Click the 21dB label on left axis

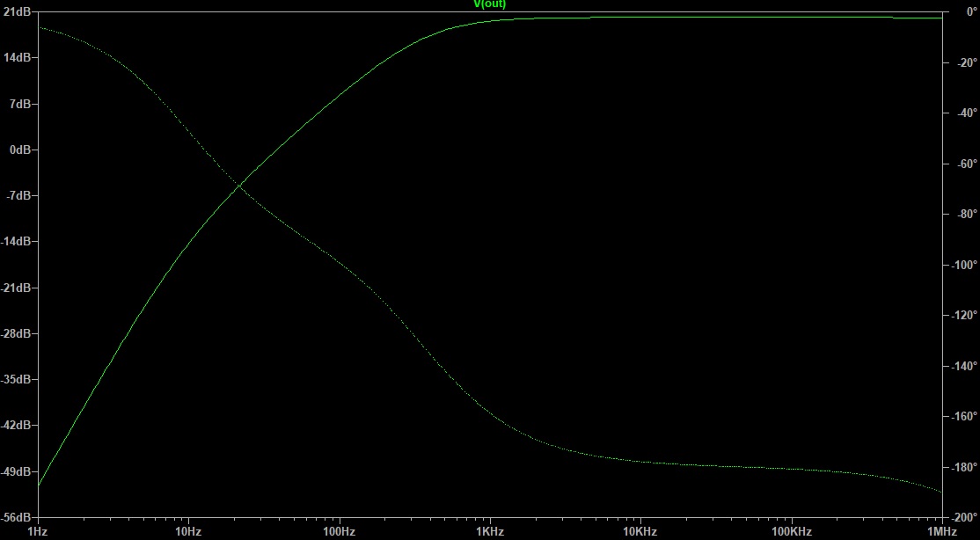(x=19, y=12)
